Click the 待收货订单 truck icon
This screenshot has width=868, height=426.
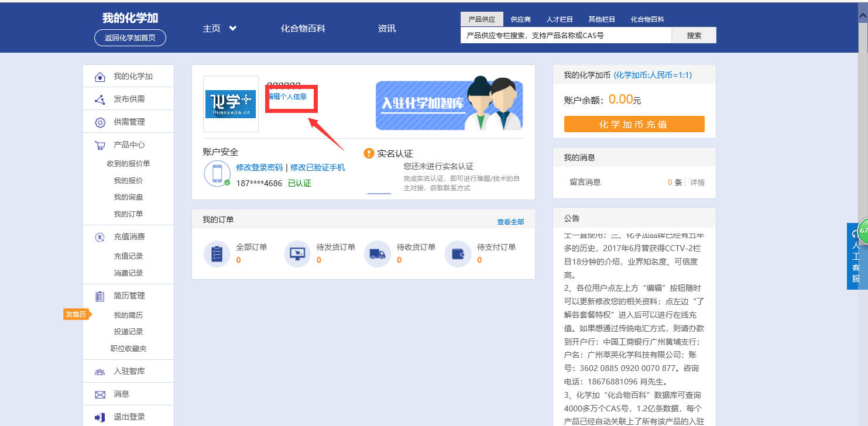point(378,254)
